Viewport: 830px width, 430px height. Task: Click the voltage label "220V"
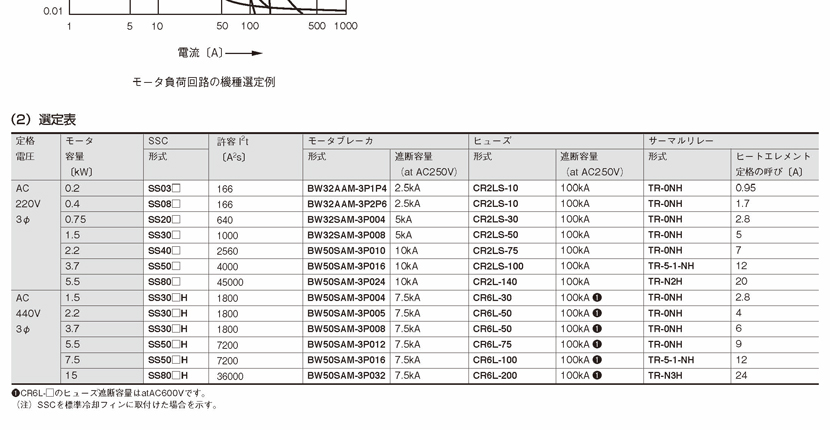click(28, 204)
